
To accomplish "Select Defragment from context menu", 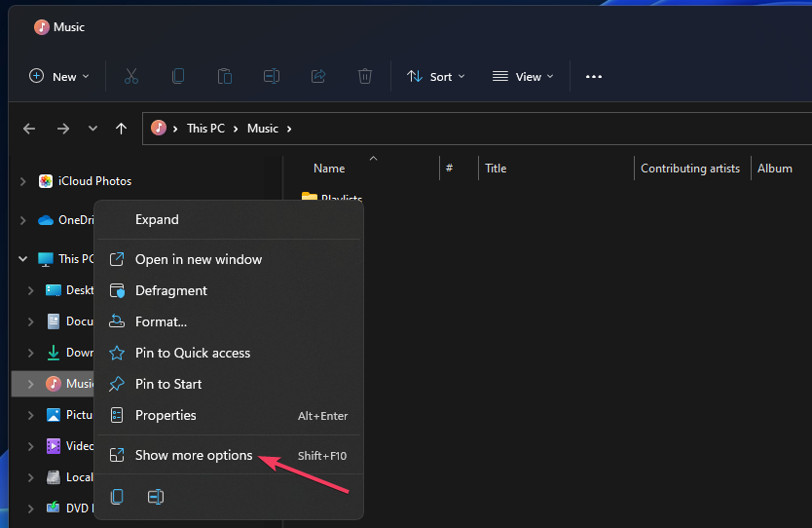I will tap(229, 290).
